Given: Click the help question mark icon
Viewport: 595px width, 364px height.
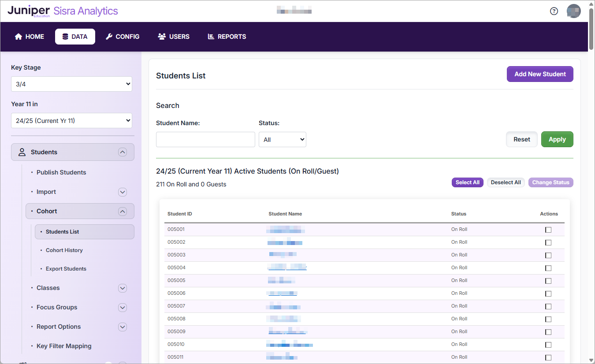Looking at the screenshot, I should point(554,11).
